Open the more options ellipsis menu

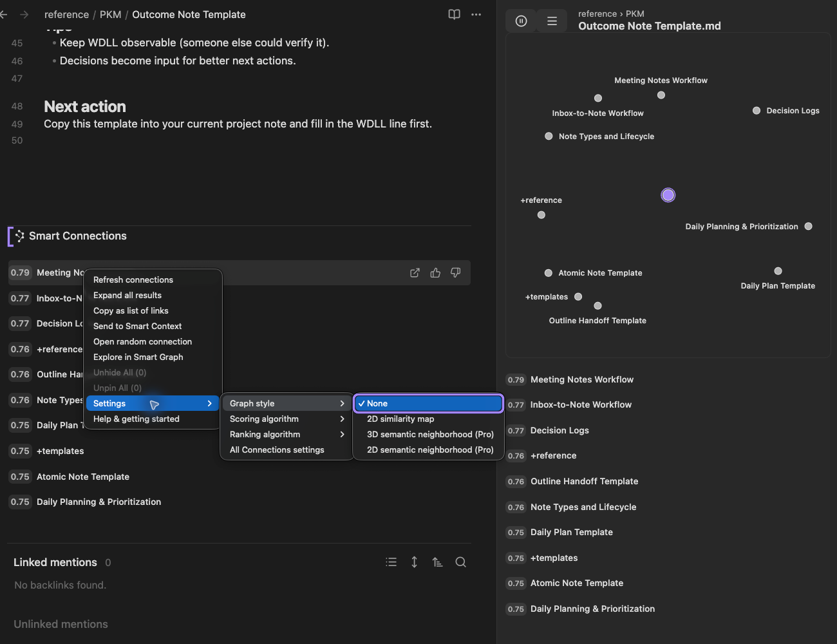pyautogui.click(x=476, y=14)
